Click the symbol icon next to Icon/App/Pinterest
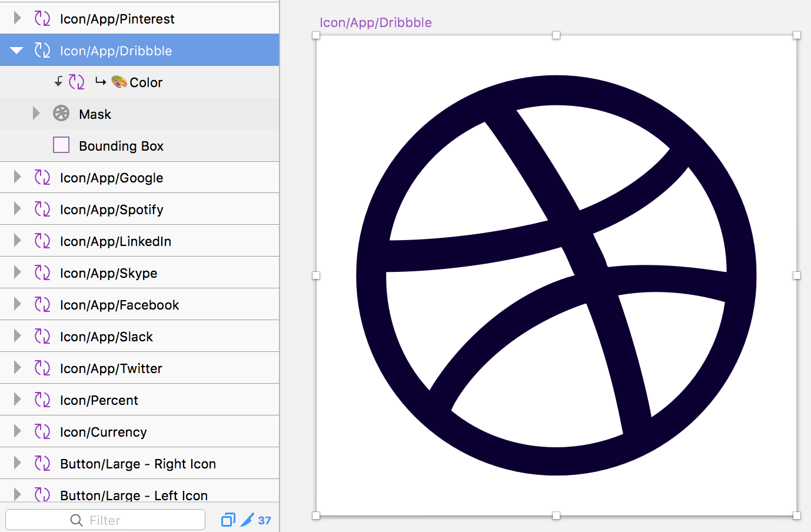Viewport: 811px width, 532px height. click(x=42, y=19)
